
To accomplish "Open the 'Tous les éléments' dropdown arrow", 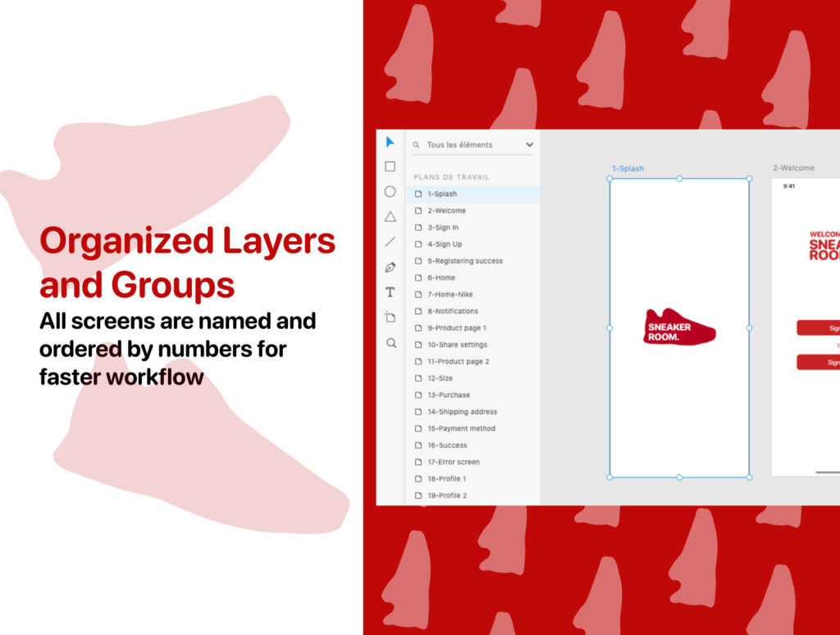I will pyautogui.click(x=529, y=144).
